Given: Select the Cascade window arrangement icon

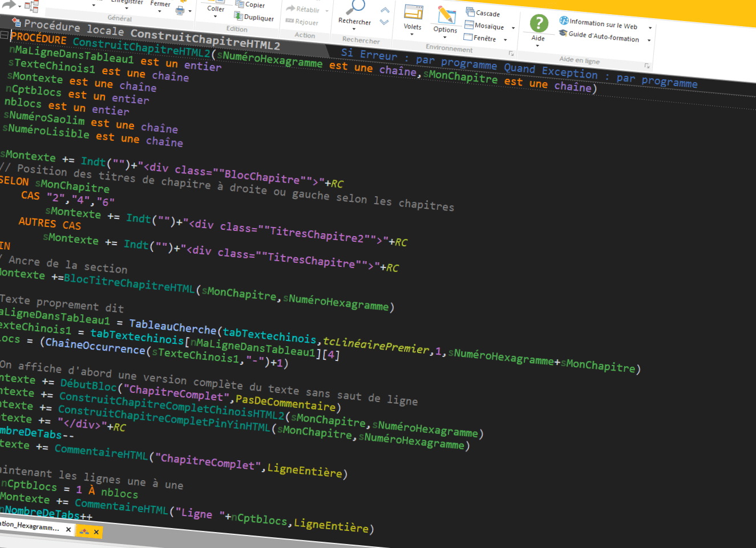Looking at the screenshot, I should pos(470,11).
